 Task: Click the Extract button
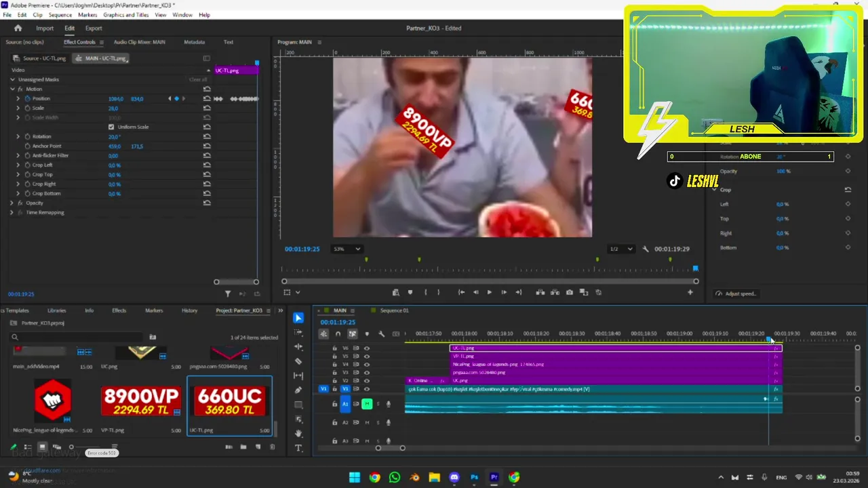tap(555, 292)
